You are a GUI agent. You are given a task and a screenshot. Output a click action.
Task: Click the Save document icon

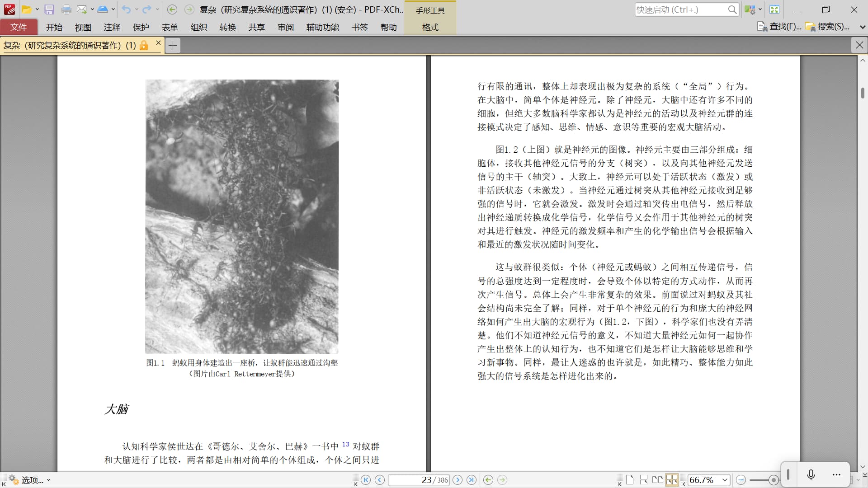click(49, 9)
